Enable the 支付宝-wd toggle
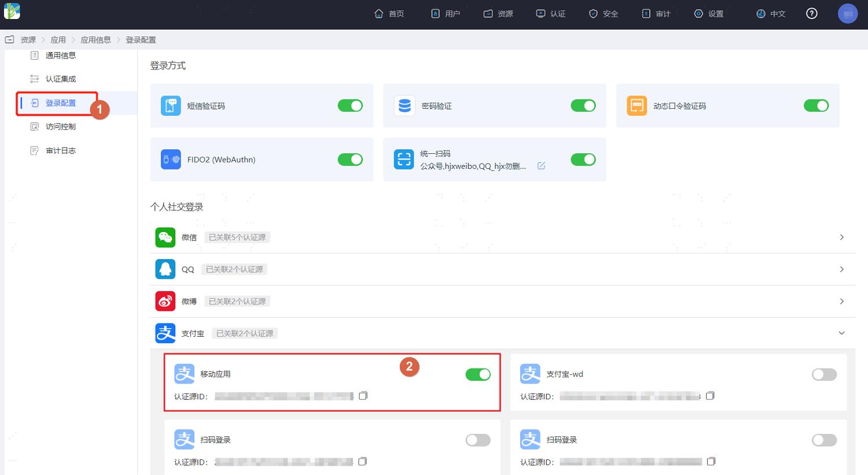868x475 pixels. [x=824, y=374]
